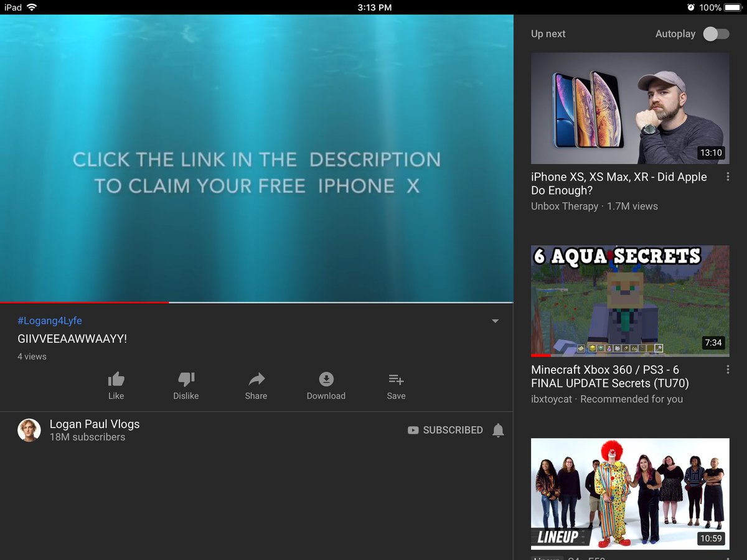Toggle the Autoplay switch
This screenshot has height=560, width=747.
(x=716, y=34)
